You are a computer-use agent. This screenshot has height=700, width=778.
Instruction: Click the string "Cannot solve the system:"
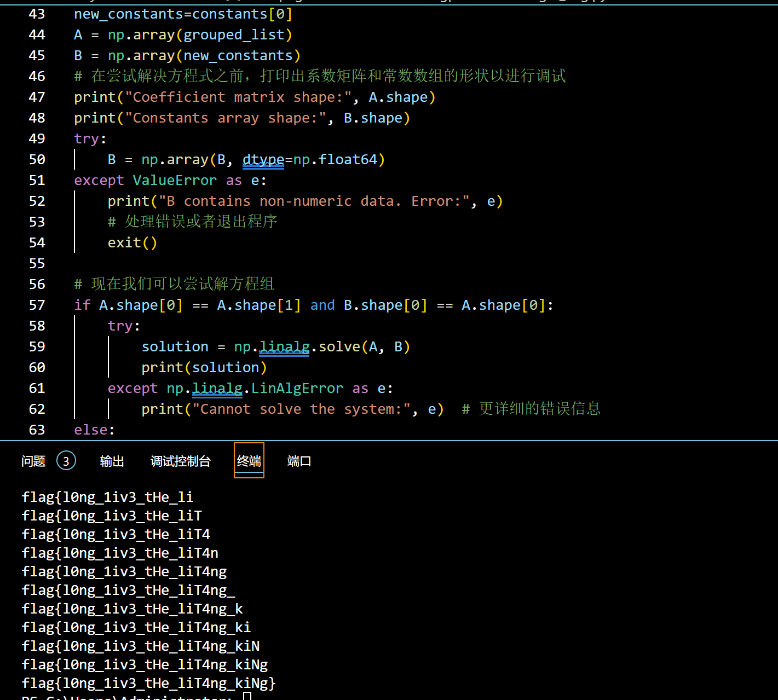(302, 409)
